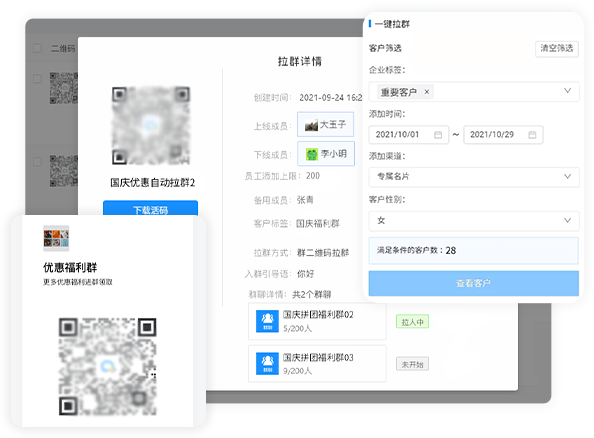Screen dimensions: 594x438
Task: Expand the 添加渠道 dropdown showing 专属名片
Action: tap(474, 177)
